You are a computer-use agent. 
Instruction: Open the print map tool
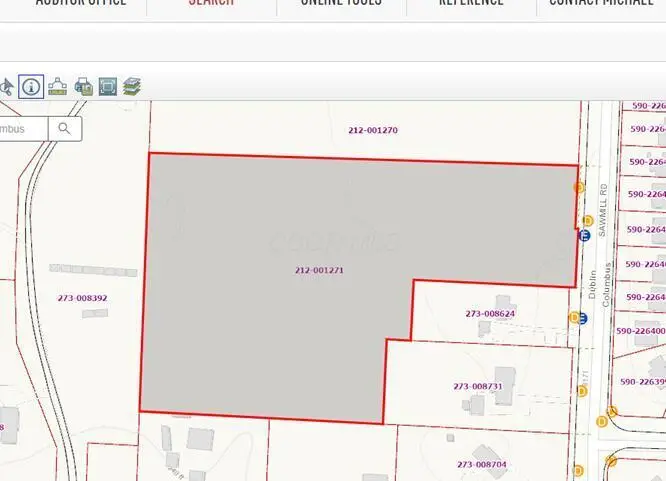point(84,87)
